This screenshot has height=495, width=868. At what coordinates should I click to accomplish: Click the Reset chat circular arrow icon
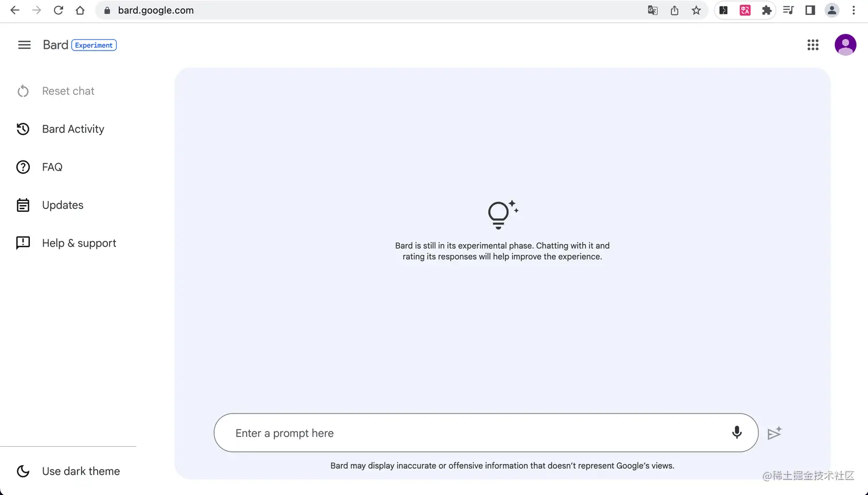(23, 91)
